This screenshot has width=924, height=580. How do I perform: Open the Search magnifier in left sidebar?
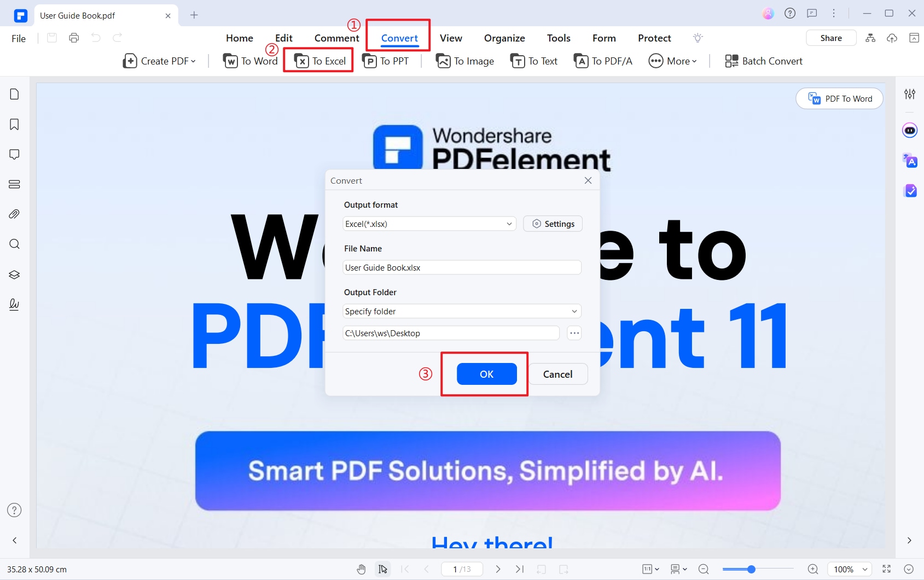click(x=14, y=244)
